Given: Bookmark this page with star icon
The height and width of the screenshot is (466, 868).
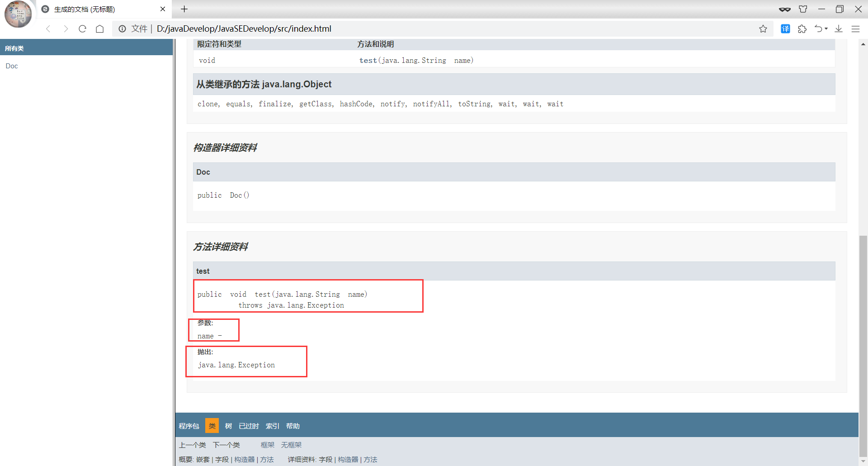Looking at the screenshot, I should click(763, 29).
